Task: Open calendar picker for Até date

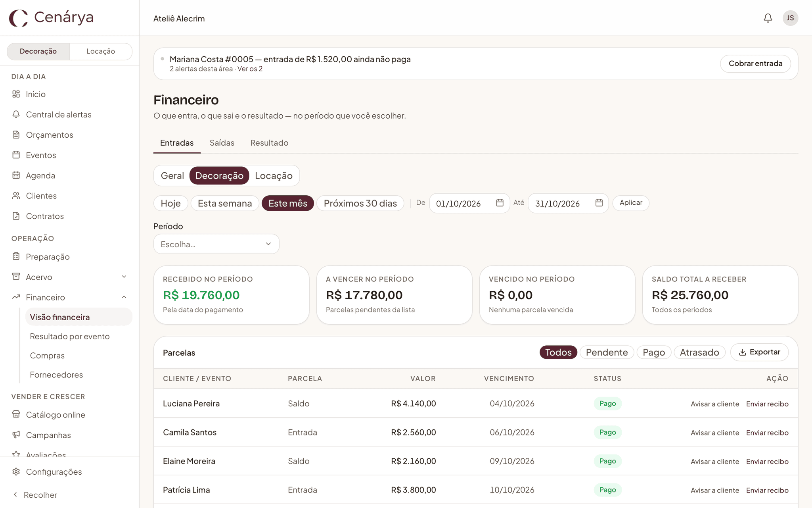Action: point(599,203)
